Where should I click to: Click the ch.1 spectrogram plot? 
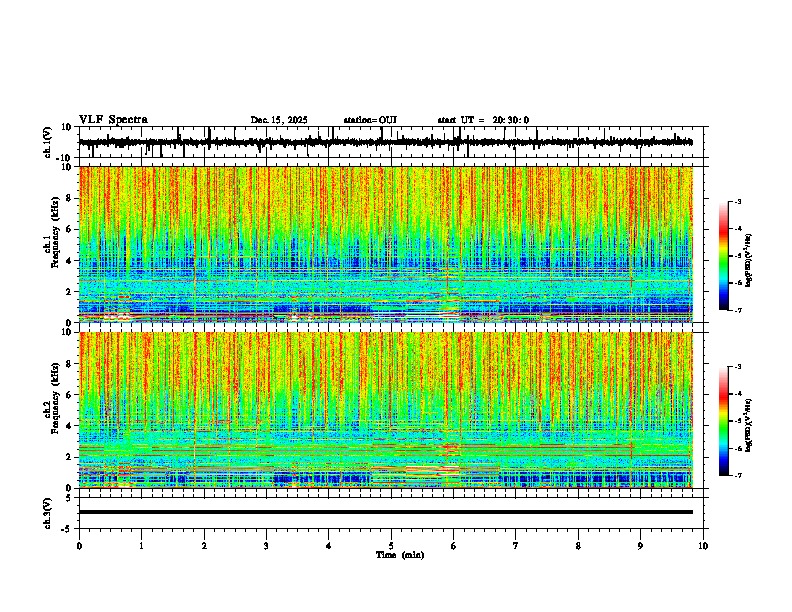[x=386, y=244]
